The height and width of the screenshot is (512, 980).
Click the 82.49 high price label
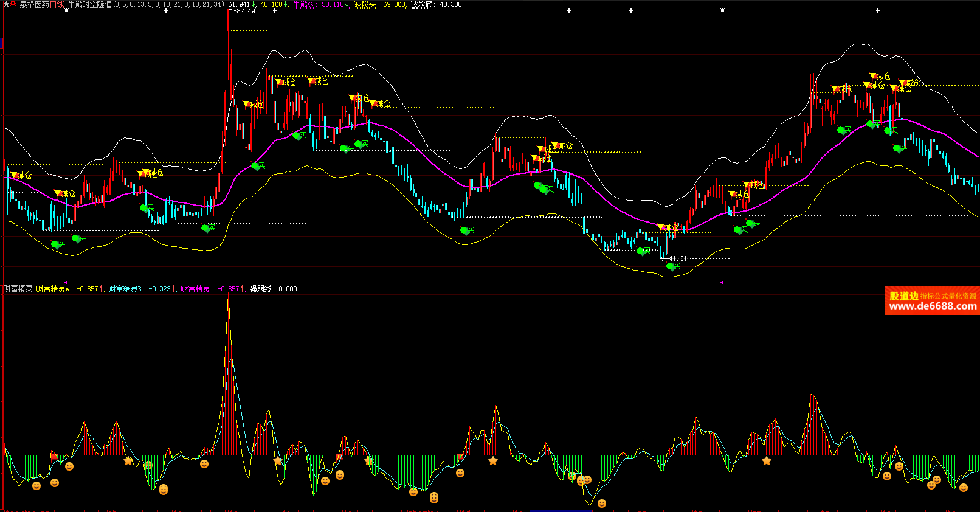[x=246, y=12]
